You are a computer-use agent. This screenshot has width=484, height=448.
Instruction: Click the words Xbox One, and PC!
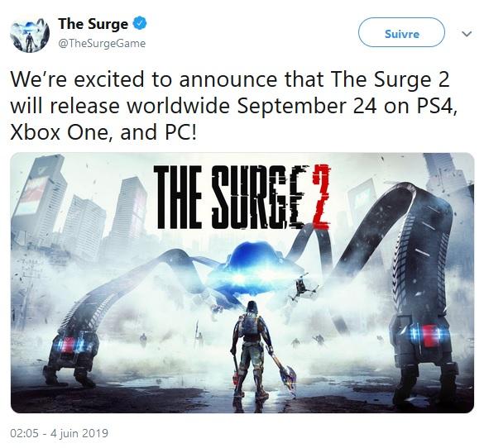103,132
